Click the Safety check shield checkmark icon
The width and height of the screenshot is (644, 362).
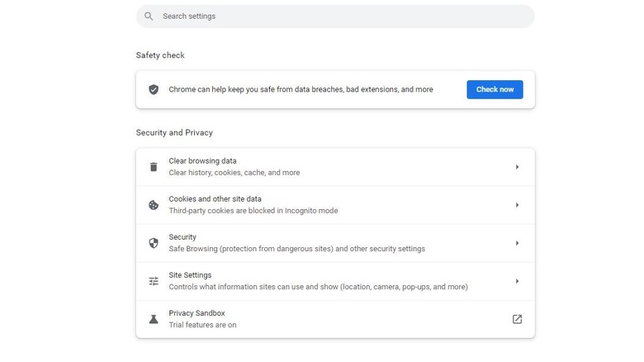154,89
